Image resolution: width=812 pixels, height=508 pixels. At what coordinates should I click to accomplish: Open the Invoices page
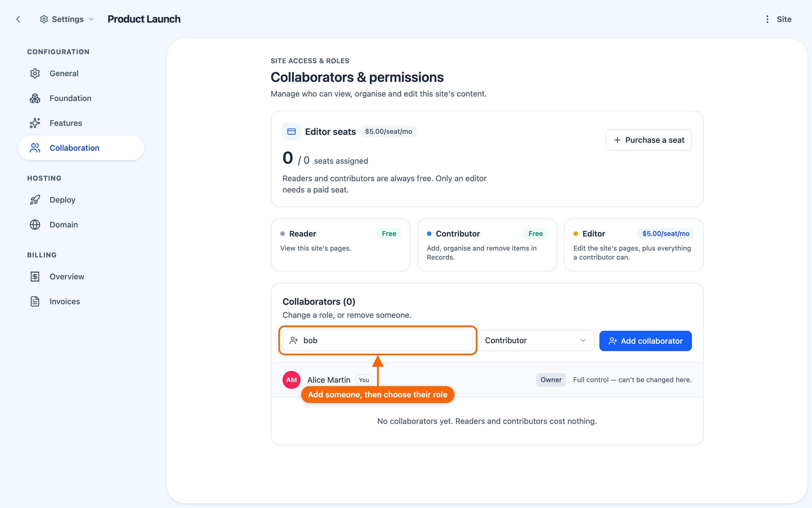point(81,301)
